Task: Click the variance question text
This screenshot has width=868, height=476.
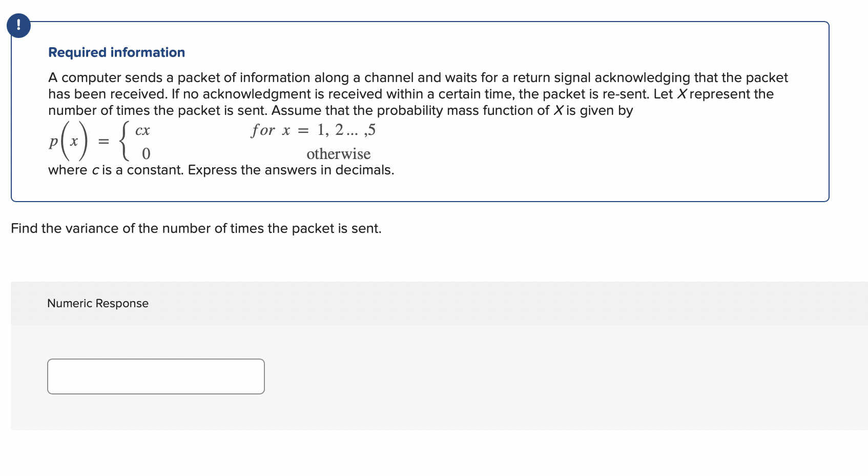Action: point(196,228)
